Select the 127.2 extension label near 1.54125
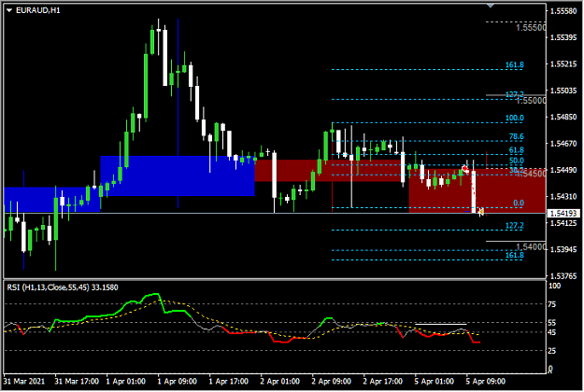Viewport: 584px width, 392px height. click(x=514, y=225)
